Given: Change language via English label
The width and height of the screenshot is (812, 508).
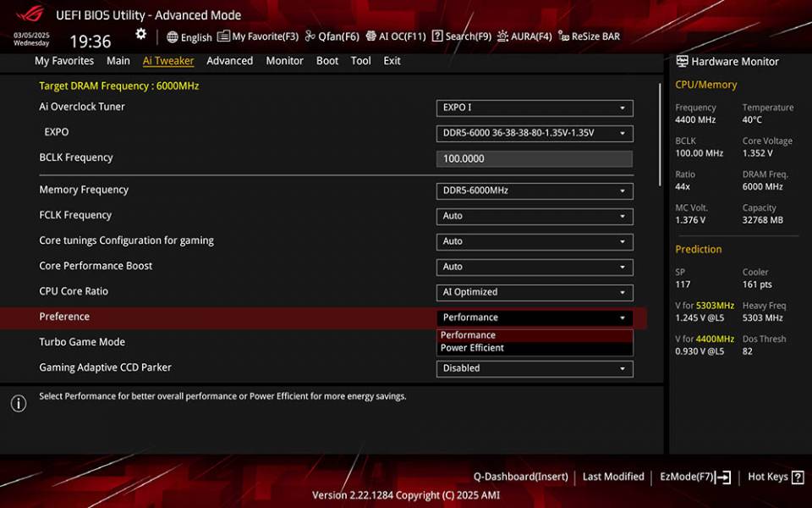Looking at the screenshot, I should coord(196,37).
